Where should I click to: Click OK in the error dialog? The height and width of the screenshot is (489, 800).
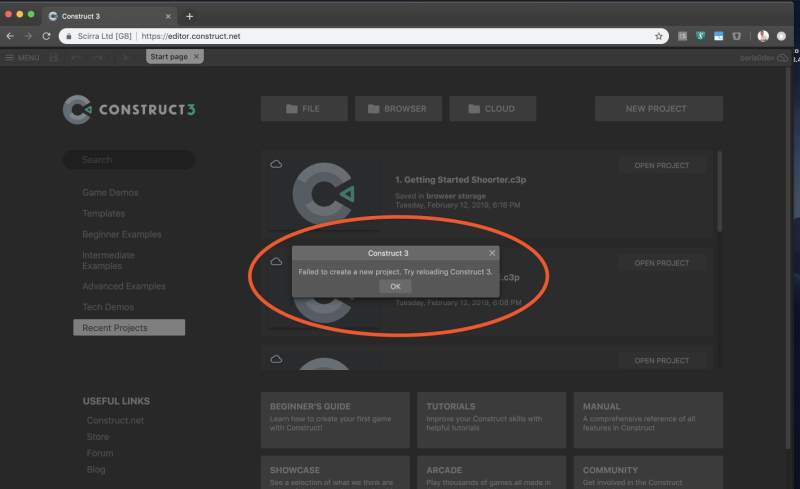click(395, 286)
